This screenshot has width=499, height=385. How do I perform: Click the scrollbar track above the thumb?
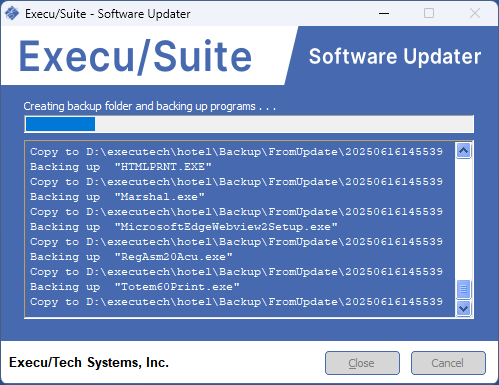[463, 219]
